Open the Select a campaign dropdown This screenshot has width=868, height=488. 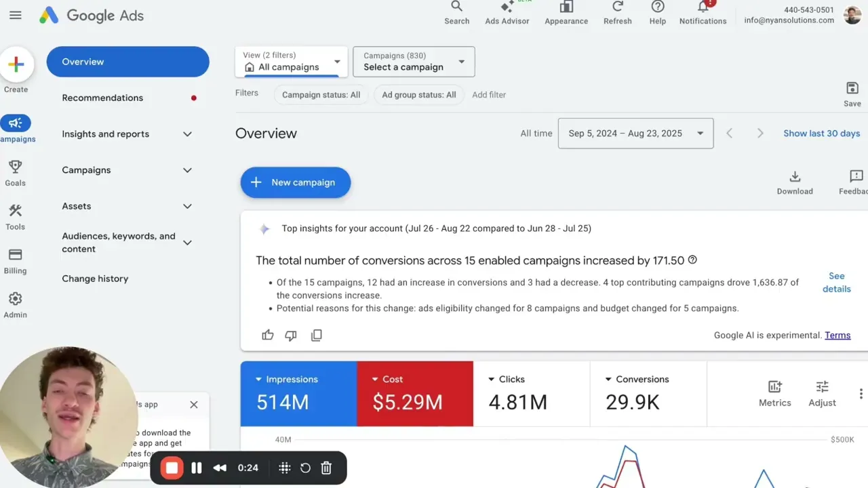(414, 62)
